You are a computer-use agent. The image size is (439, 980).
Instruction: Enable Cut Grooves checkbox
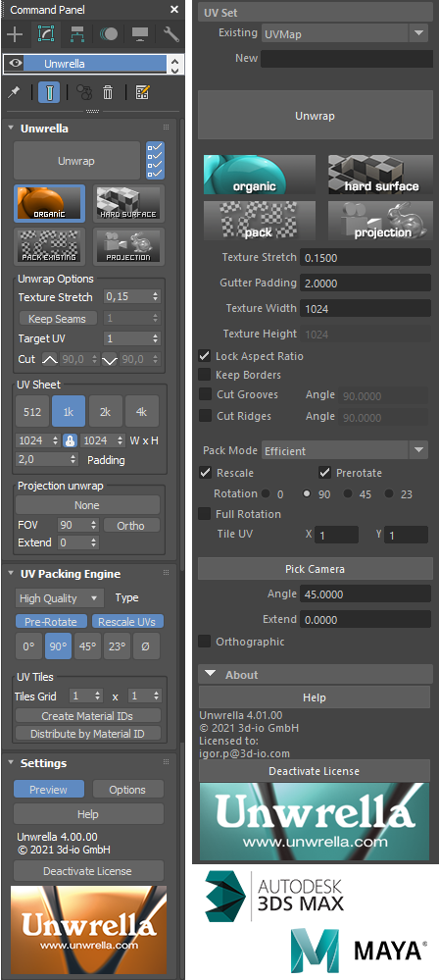[204, 394]
